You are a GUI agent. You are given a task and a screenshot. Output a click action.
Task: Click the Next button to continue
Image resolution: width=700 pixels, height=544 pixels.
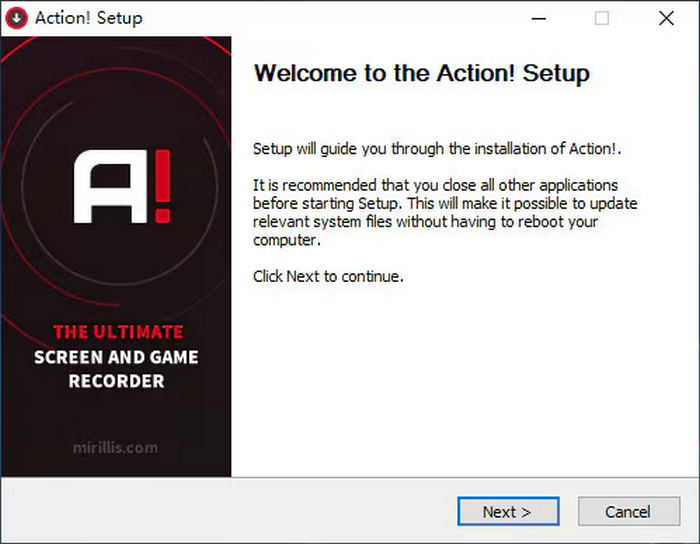[507, 511]
